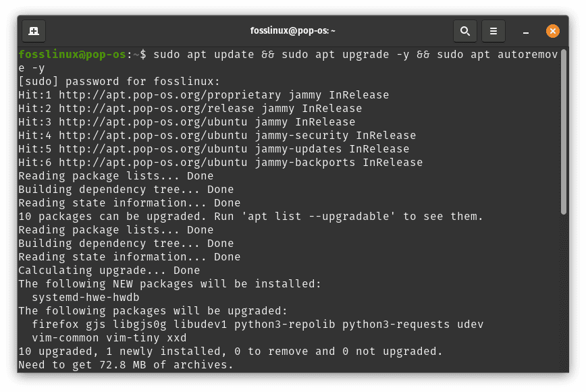Screen dimensions: 586x392
Task: Click the systemd-hwe-hwdb package name
Action: tap(86, 297)
